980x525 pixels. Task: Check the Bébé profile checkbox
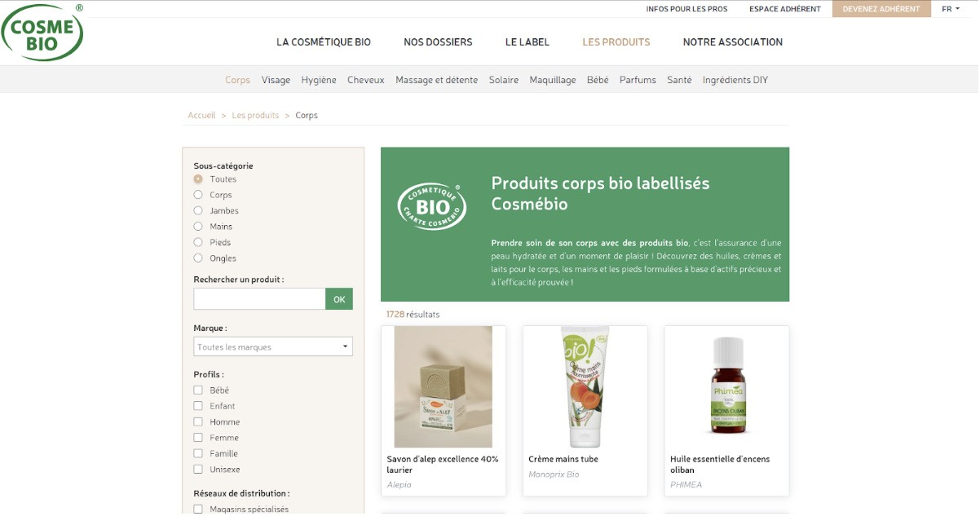point(198,390)
